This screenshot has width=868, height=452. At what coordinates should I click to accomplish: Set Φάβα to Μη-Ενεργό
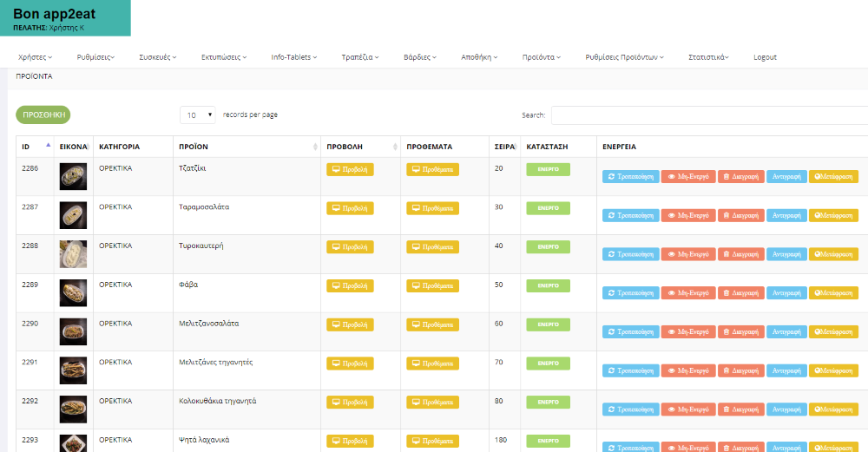(688, 292)
